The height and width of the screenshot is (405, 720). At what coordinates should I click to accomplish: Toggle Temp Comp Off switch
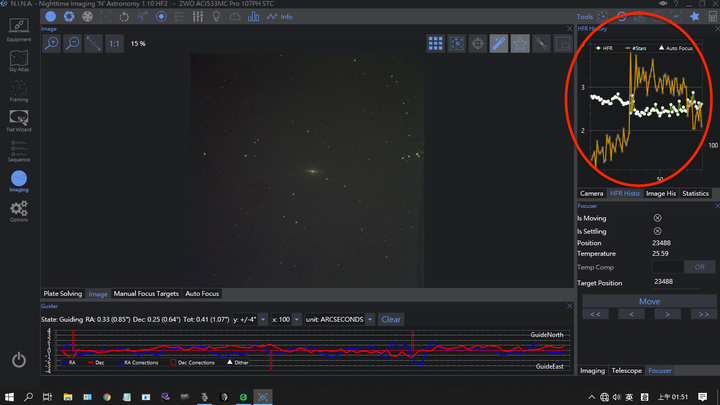(699, 267)
